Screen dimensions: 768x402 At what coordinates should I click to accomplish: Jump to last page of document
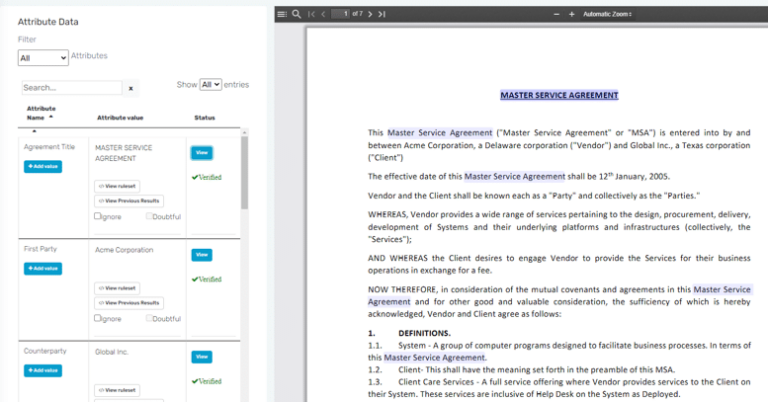click(x=383, y=14)
